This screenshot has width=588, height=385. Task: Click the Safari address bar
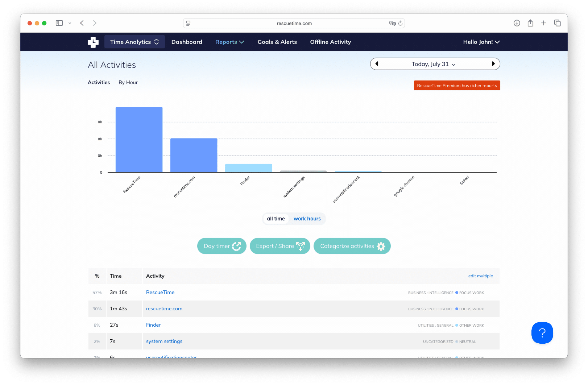[294, 23]
